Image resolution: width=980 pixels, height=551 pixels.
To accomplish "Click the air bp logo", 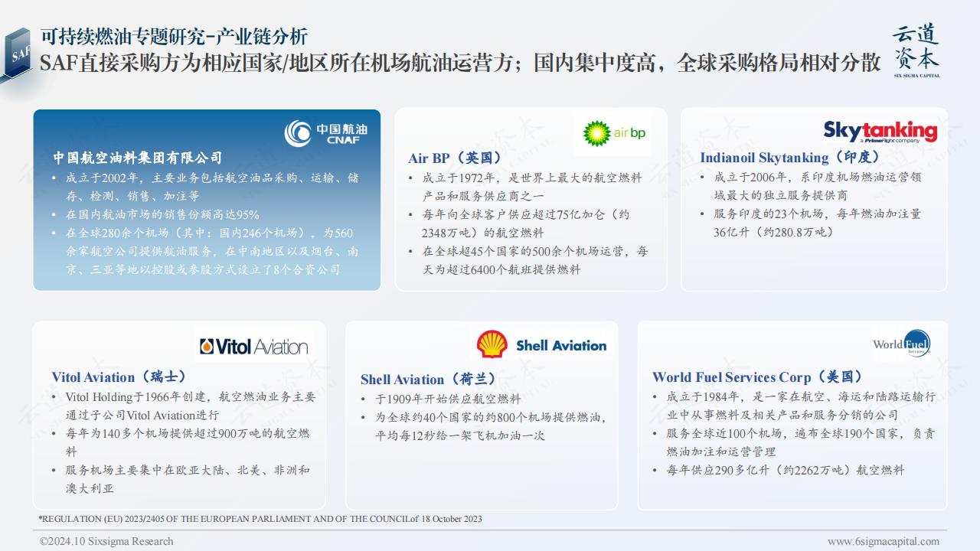I will 613,133.
